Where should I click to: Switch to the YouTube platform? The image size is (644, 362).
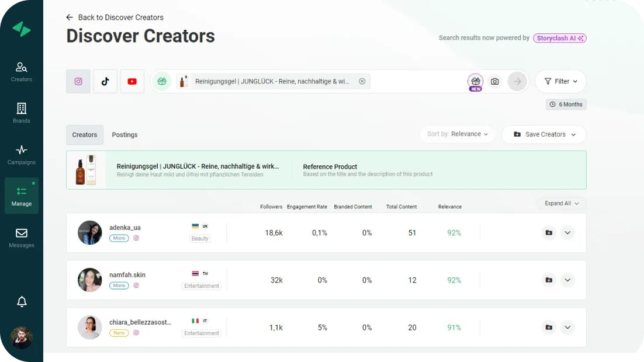click(132, 82)
